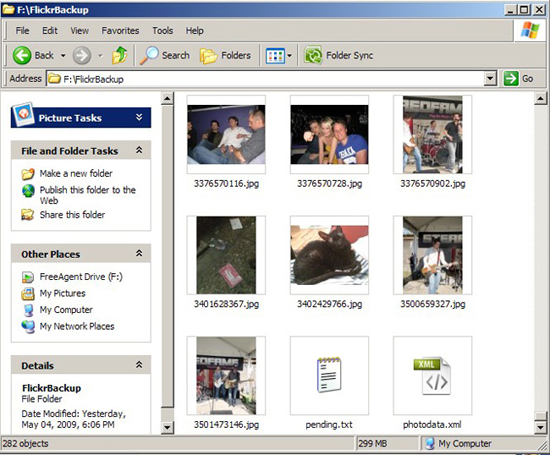Image resolution: width=550 pixels, height=455 pixels.
Task: Click the pending.txt file name
Action: coord(329,425)
